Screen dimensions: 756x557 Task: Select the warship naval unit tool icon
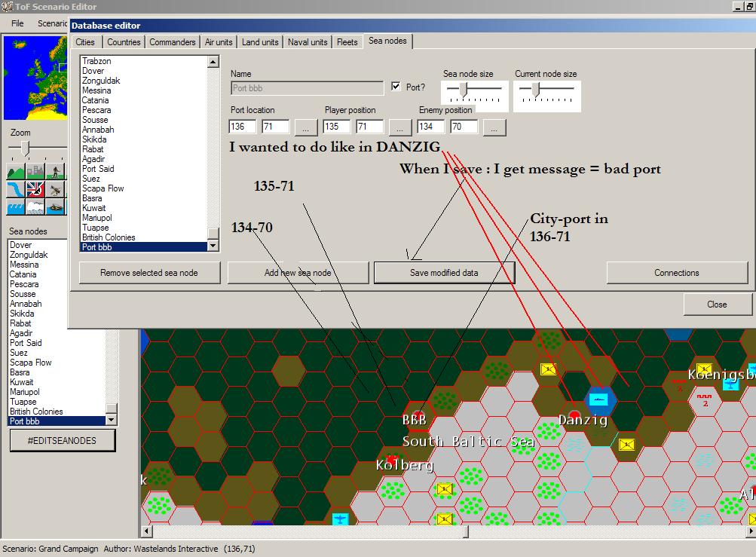[56, 207]
